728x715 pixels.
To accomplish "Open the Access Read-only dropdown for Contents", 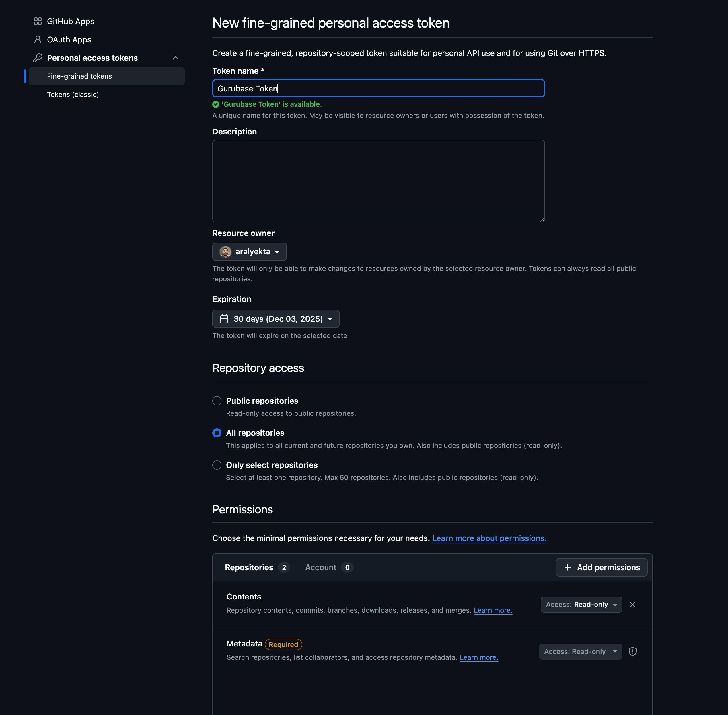I will 581,605.
